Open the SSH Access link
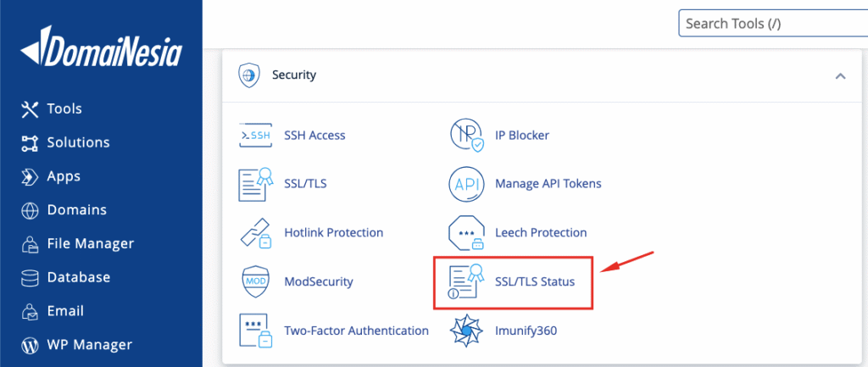 coord(314,136)
